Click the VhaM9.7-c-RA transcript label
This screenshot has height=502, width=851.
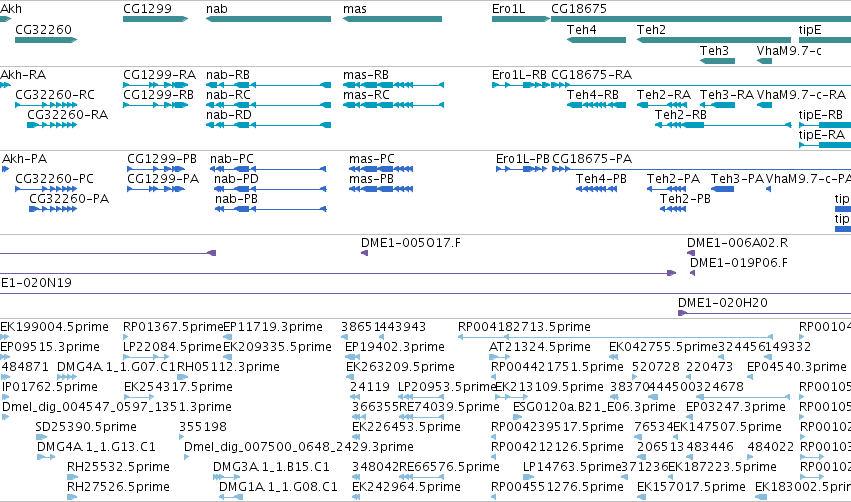[x=801, y=95]
